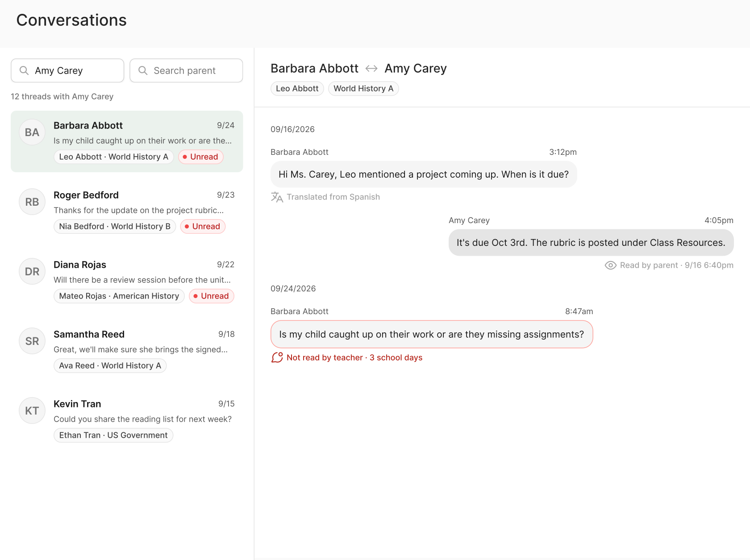Click the BA avatar for Barbara Abbott

pos(32,133)
